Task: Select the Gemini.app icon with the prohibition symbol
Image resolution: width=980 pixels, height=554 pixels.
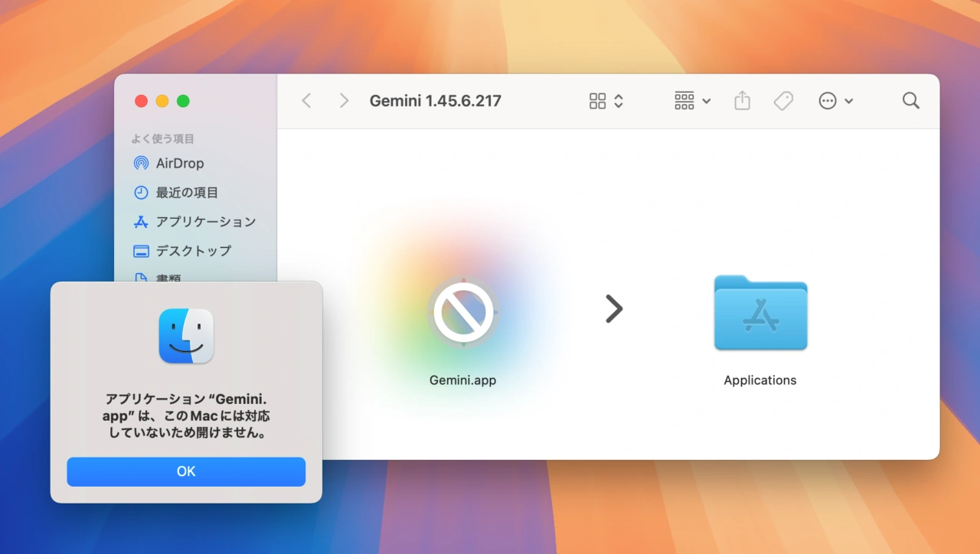Action: pos(462,312)
